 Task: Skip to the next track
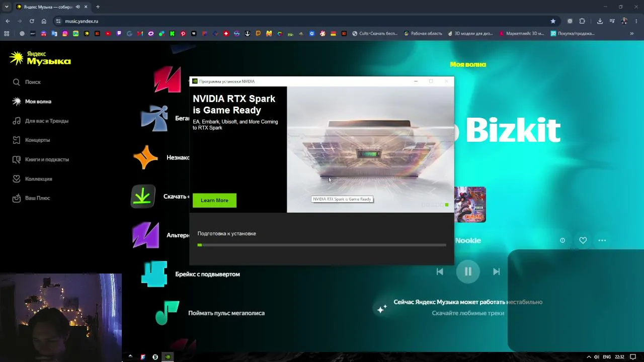pyautogui.click(x=496, y=271)
